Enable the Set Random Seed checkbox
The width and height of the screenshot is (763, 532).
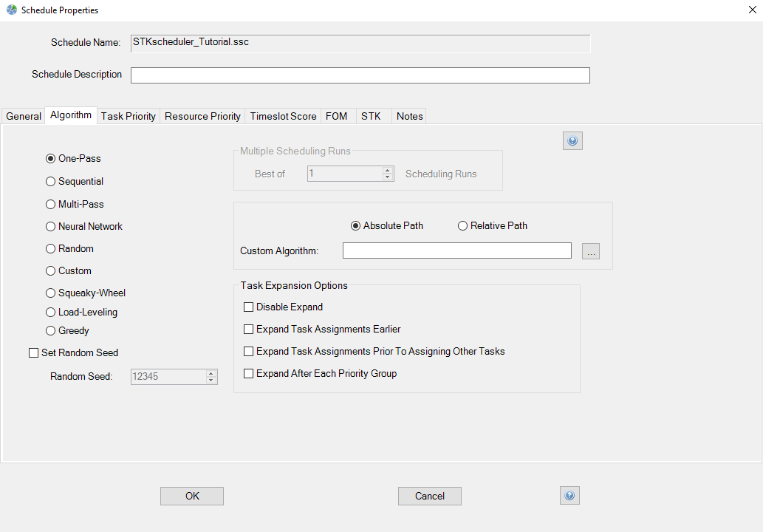click(x=33, y=353)
